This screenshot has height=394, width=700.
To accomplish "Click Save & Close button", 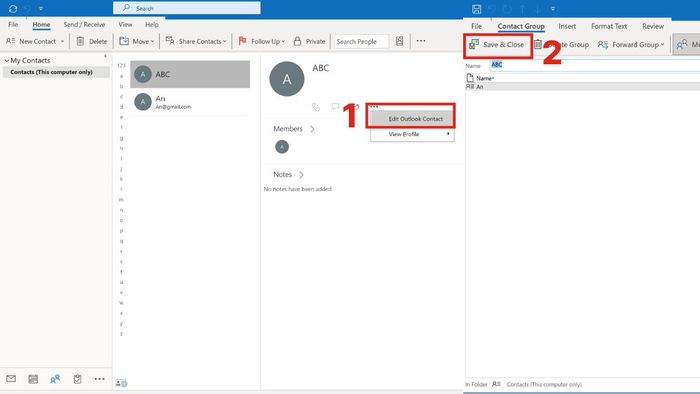I will coord(497,45).
